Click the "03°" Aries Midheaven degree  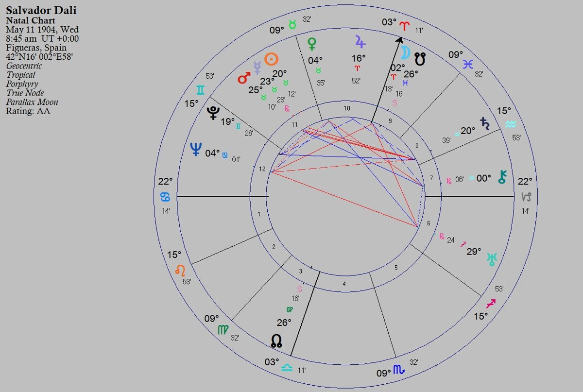[389, 23]
